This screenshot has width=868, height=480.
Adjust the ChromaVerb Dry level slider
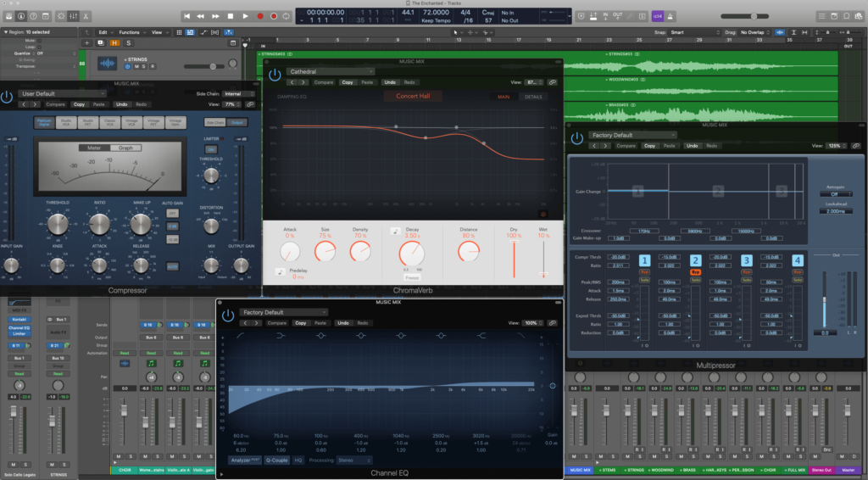coord(514,260)
